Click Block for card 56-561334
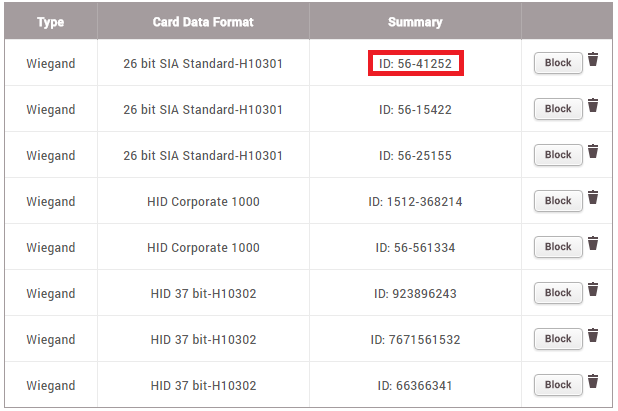Screen dimensions: 618x411 click(x=558, y=247)
